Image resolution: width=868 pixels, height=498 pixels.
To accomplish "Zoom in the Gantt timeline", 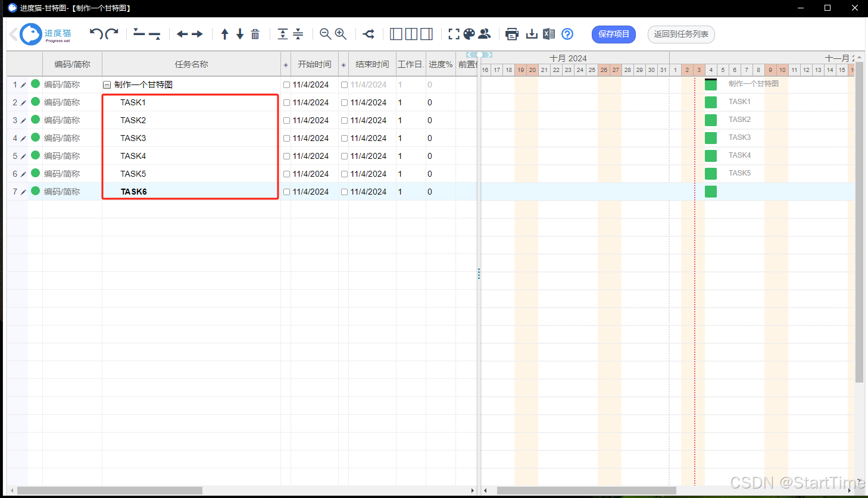I will (341, 34).
